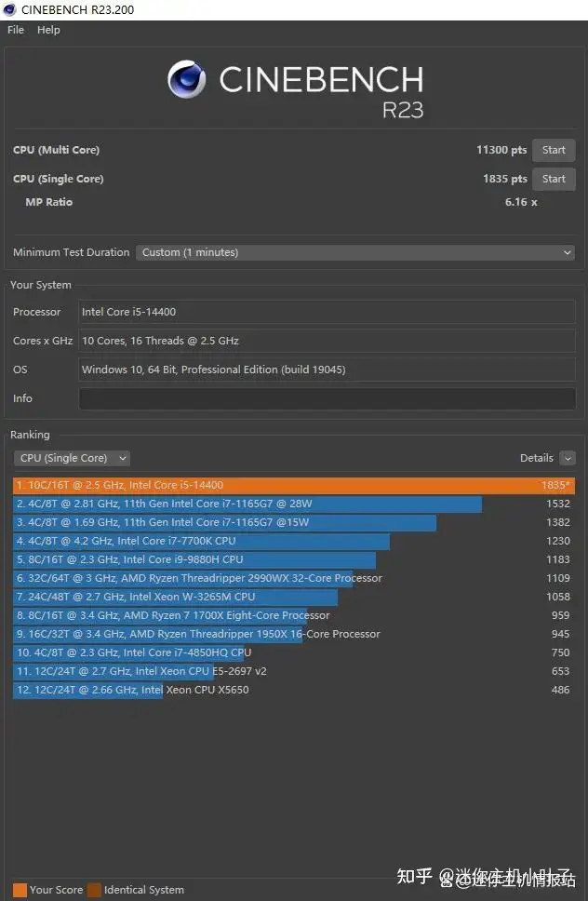
Task: Click score 1532 in ranking list
Action: click(x=557, y=504)
